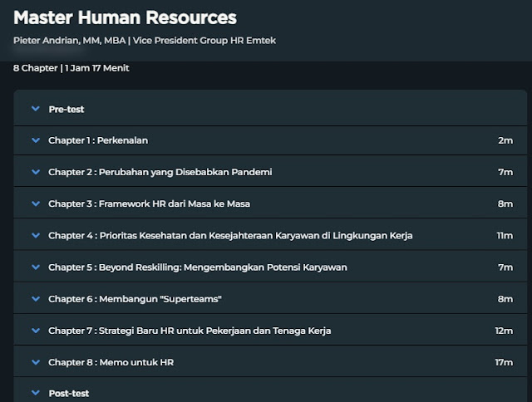Image resolution: width=532 pixels, height=402 pixels.
Task: Click chevron next to Chapter 7
Action: (x=35, y=330)
